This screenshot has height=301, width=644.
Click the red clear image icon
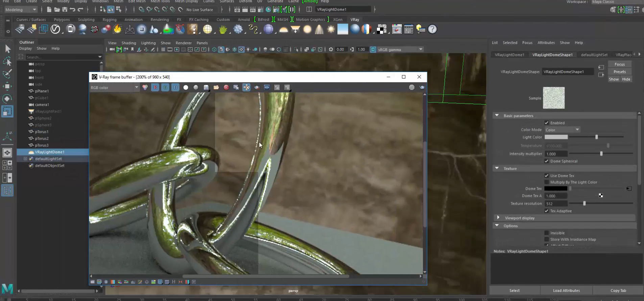click(226, 88)
